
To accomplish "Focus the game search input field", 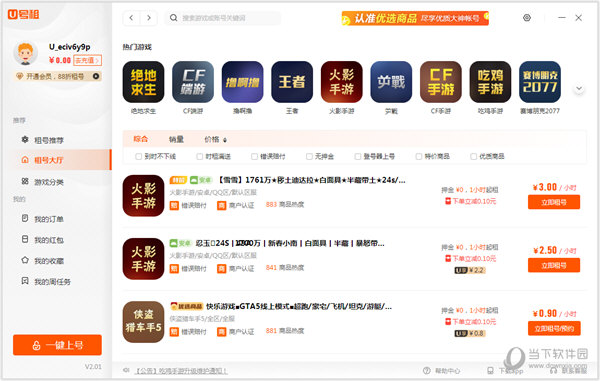I will coord(222,18).
